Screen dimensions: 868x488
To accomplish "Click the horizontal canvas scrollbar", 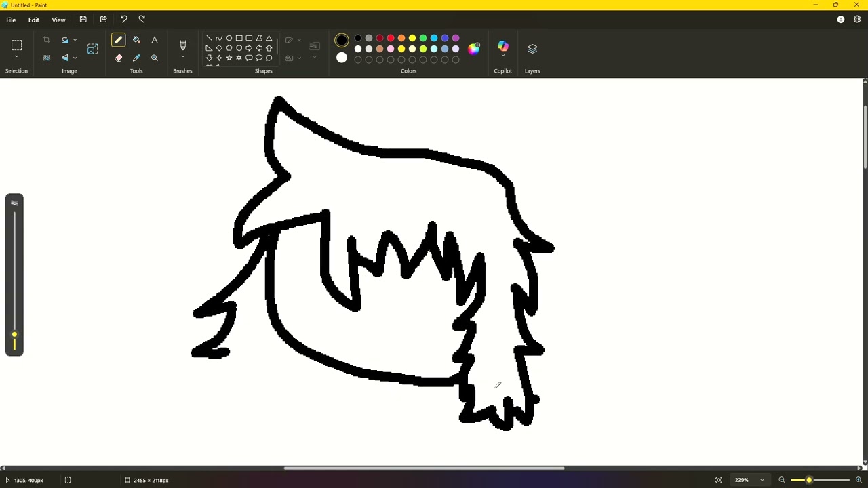I will [424, 468].
